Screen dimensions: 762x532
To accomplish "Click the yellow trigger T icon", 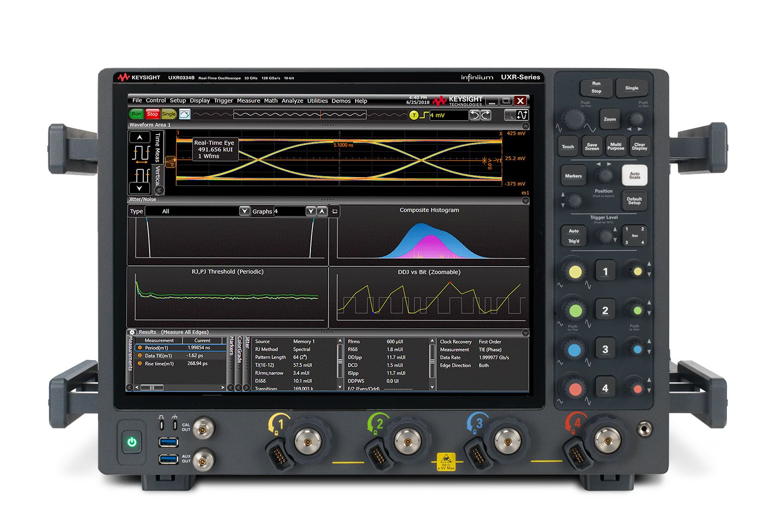I will coord(414,115).
